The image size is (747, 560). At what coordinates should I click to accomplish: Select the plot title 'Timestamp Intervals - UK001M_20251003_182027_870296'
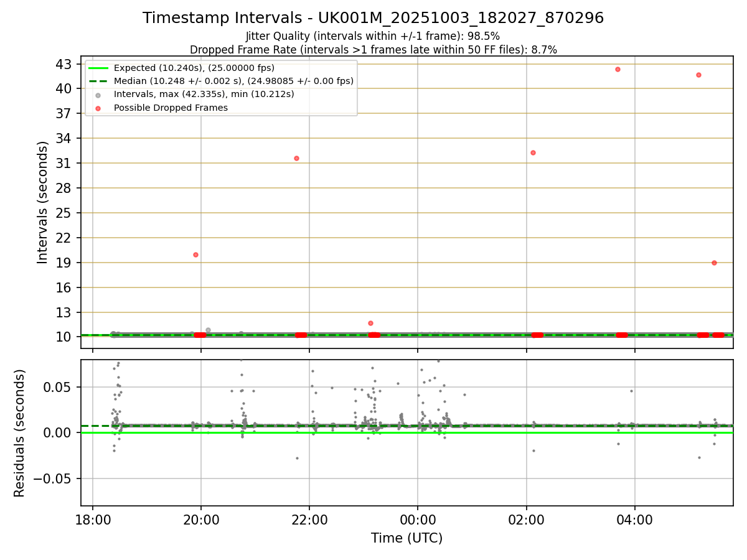pos(374,18)
